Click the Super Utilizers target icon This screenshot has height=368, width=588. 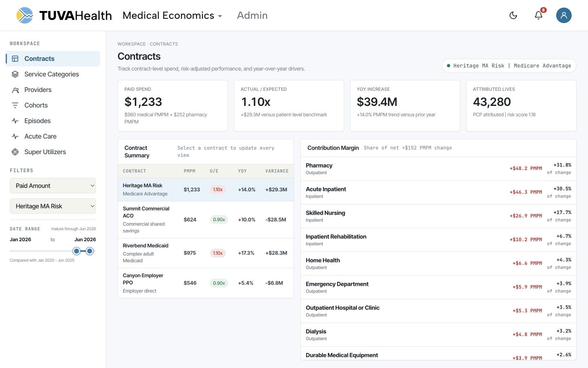[x=15, y=152]
